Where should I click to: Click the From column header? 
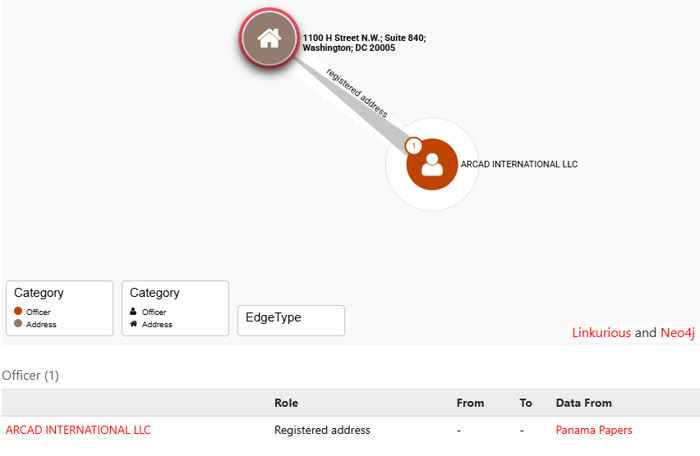[470, 403]
